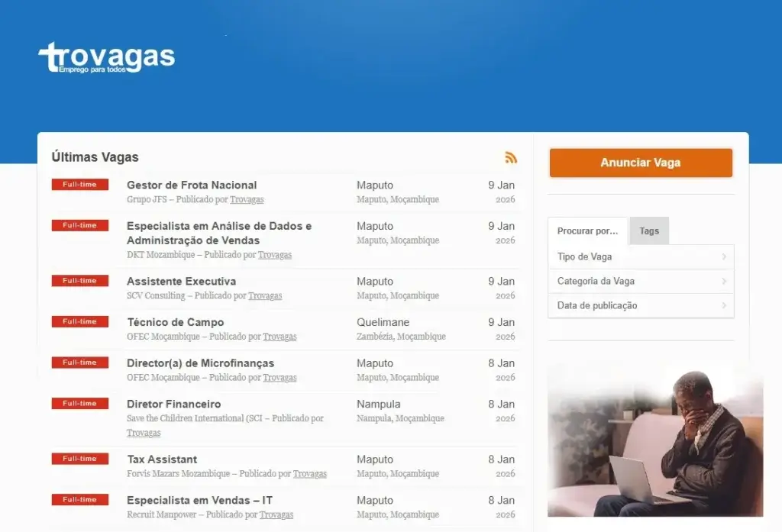
Task: Open Director(a) de Microfinanças job
Action: click(x=201, y=363)
